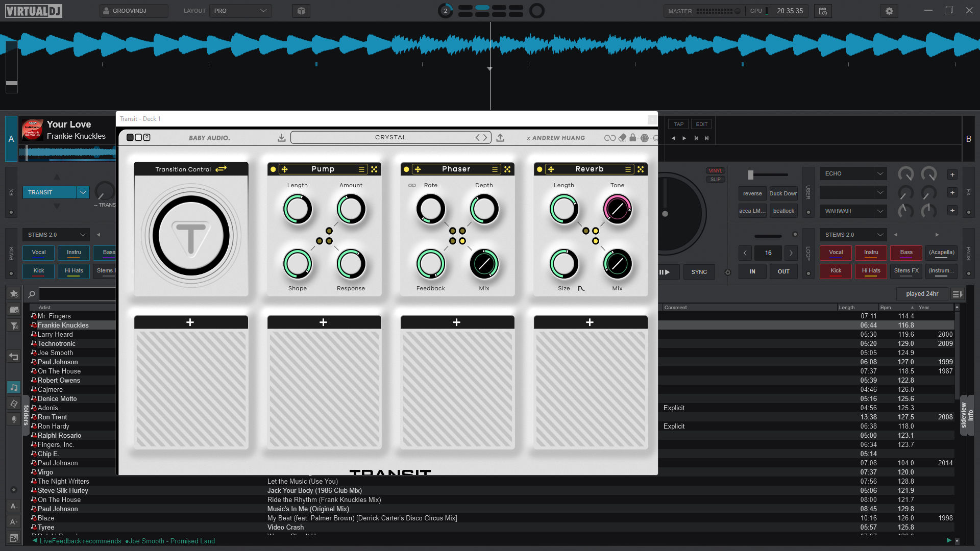Click the infinity link icon in Transit header
This screenshot has width=980, height=551.
pyautogui.click(x=609, y=138)
